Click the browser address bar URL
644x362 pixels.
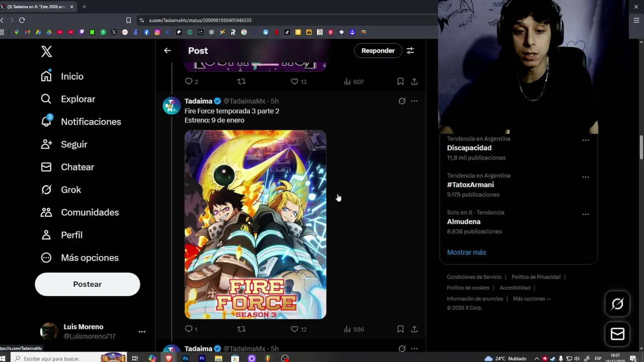[200, 20]
